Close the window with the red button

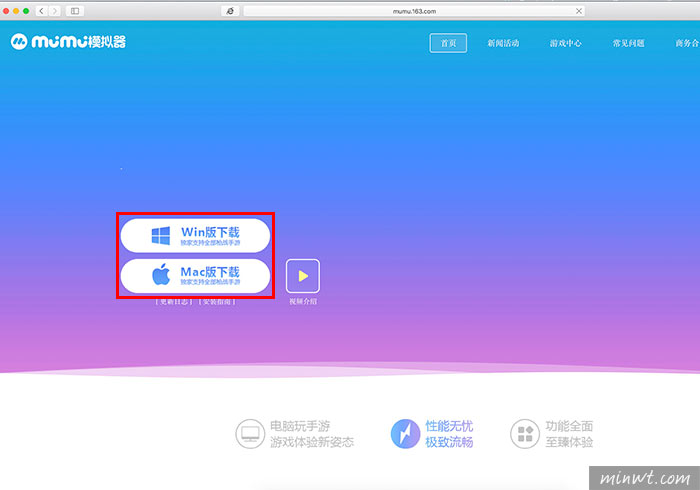(6, 11)
